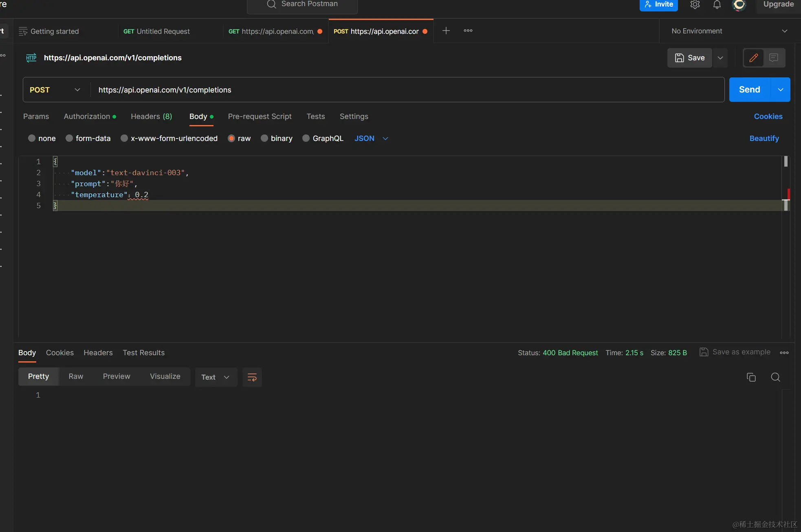Viewport: 801px width, 532px height.
Task: Select x-www-form-urlencoded body type
Action: click(124, 138)
